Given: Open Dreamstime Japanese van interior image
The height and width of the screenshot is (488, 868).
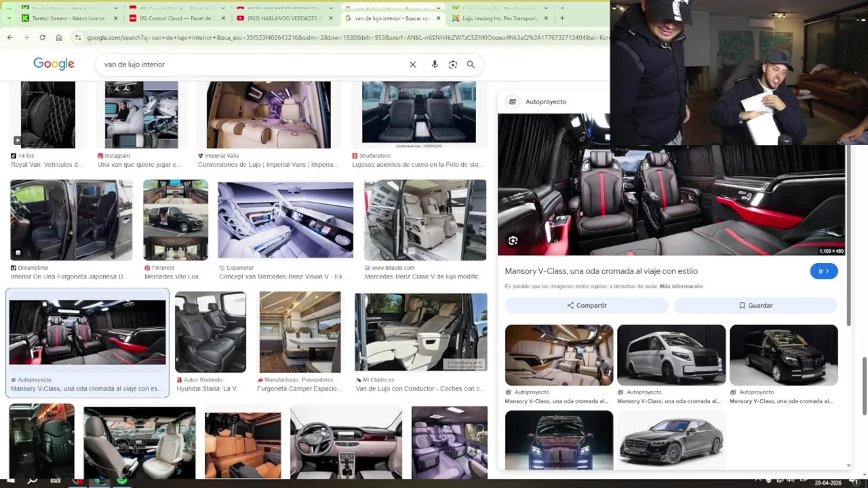Looking at the screenshot, I should [71, 220].
